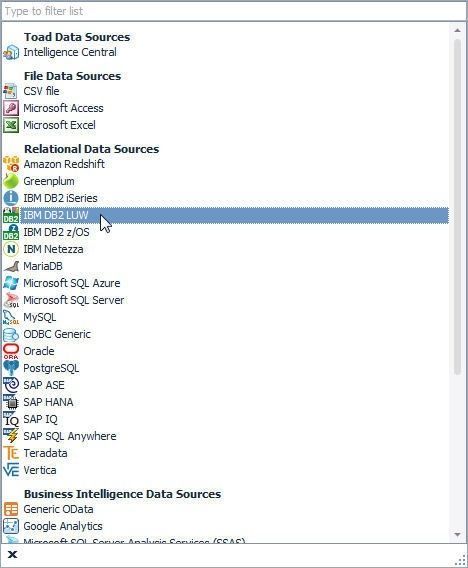
Task: Select Google Analytics data source
Action: click(x=63, y=526)
